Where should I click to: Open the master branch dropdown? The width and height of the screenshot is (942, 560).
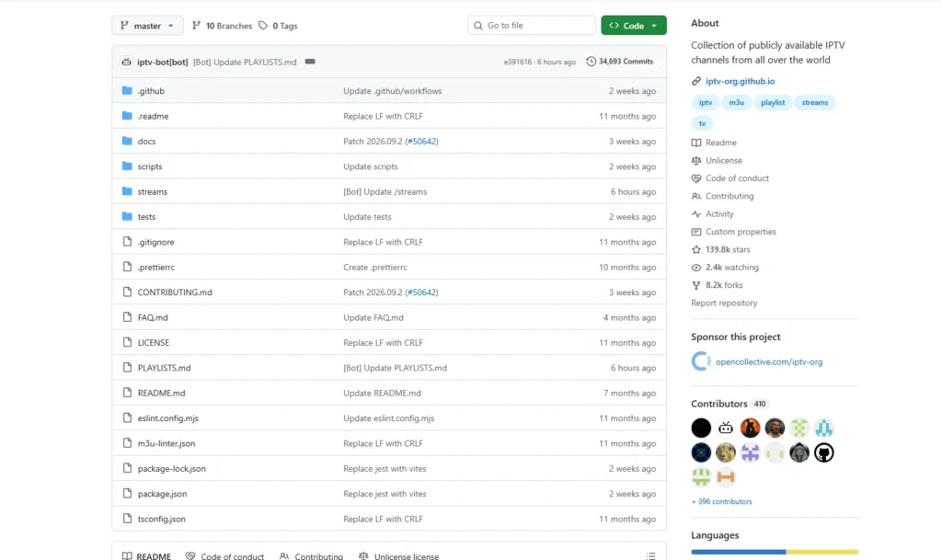[147, 26]
